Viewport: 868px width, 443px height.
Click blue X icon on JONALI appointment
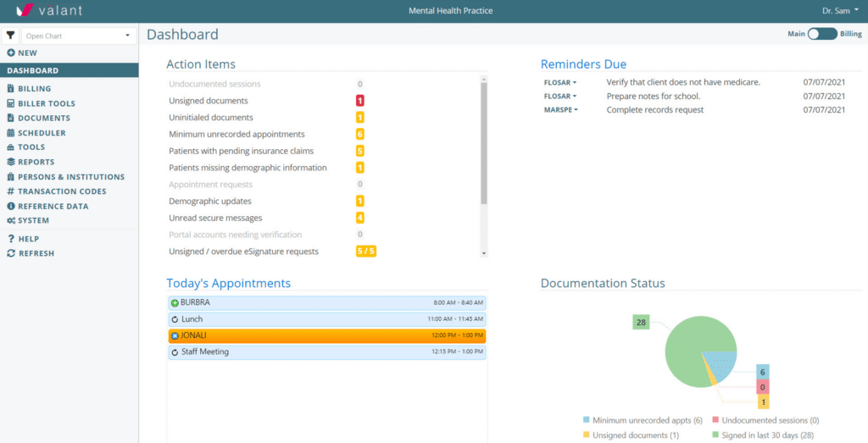[x=175, y=335]
